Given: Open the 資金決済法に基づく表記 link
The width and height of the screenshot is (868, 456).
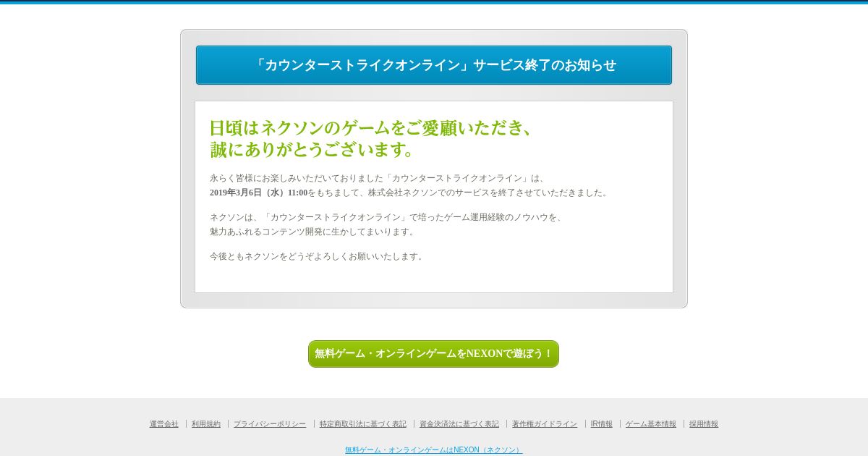Looking at the screenshot, I should (459, 424).
